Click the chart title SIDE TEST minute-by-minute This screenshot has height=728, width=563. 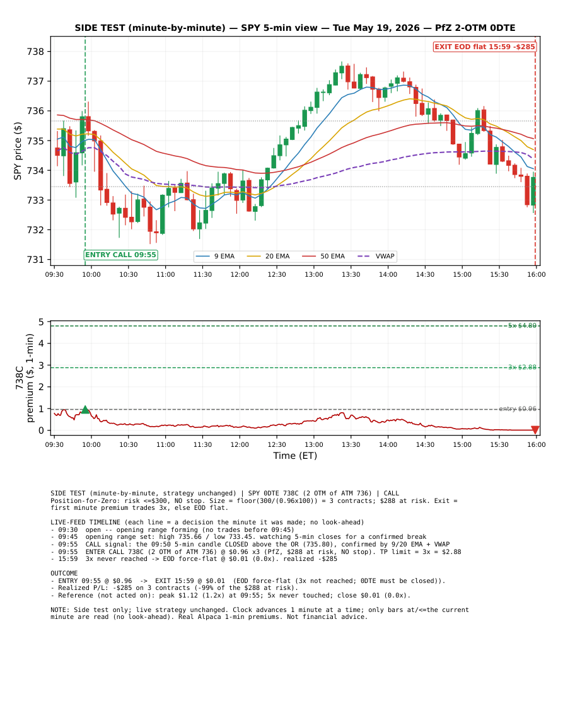[295, 28]
